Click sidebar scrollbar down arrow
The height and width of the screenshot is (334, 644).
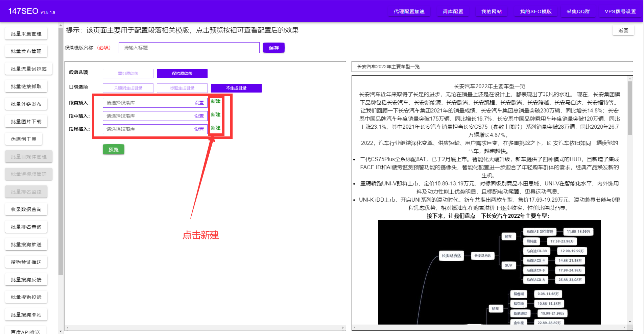(x=61, y=331)
